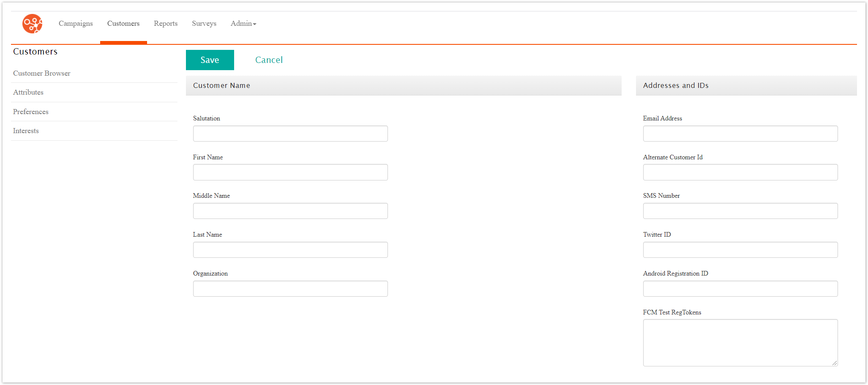Click the Alternate Customer Id field
The width and height of the screenshot is (868, 385).
pyautogui.click(x=740, y=172)
